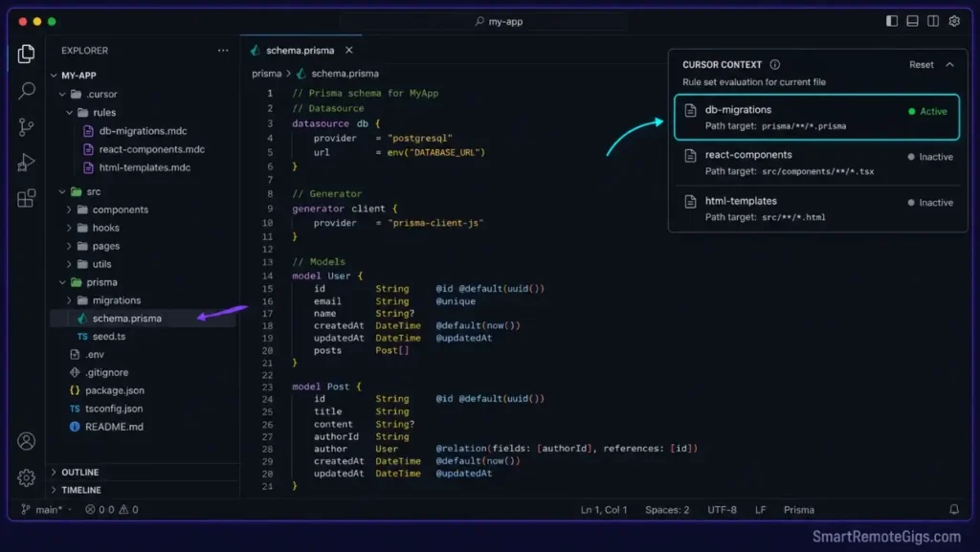The width and height of the screenshot is (980, 552).
Task: Click the info icon beside Cursor Context
Action: point(775,64)
